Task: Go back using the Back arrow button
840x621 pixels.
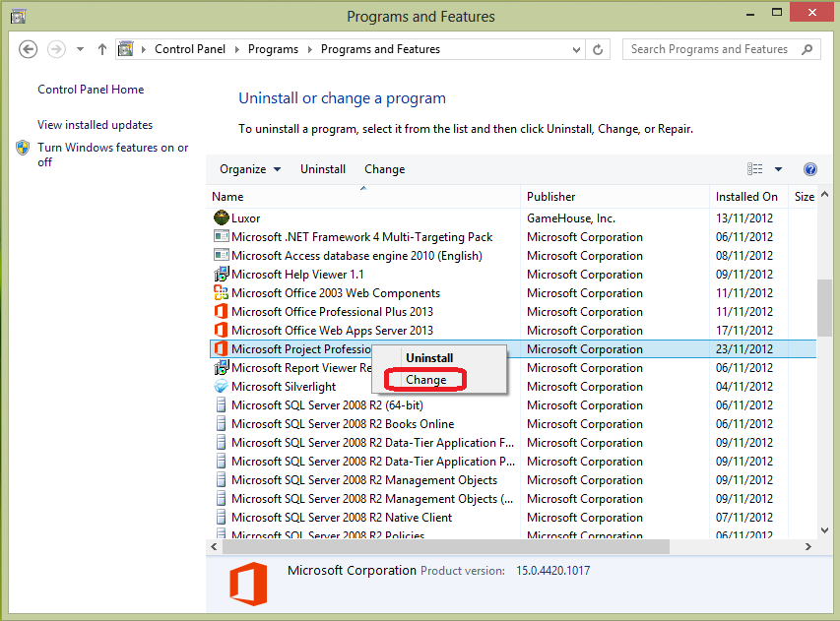Action: point(28,49)
